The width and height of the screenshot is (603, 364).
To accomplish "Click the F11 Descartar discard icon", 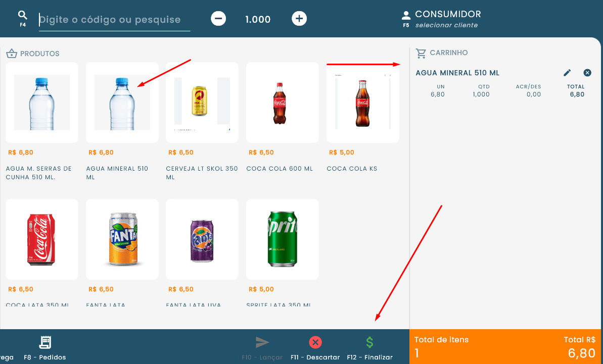I will coord(315,343).
